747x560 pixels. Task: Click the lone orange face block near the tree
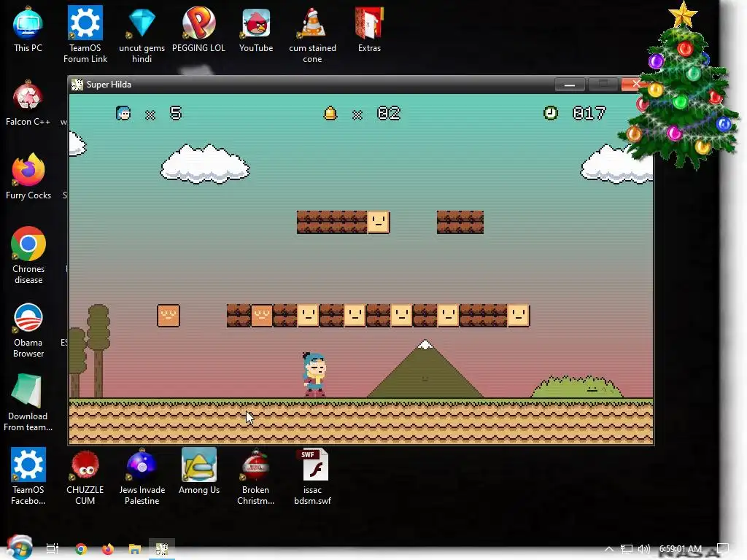[169, 315]
